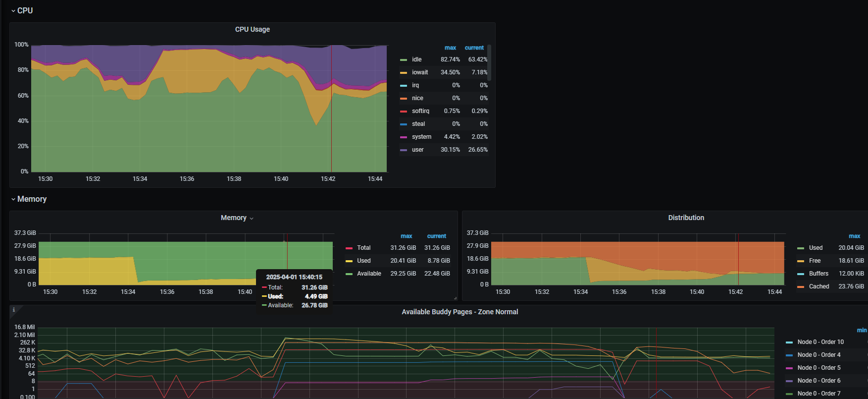868x399 pixels.
Task: Click the Memory panel resize handle
Action: tap(455, 298)
